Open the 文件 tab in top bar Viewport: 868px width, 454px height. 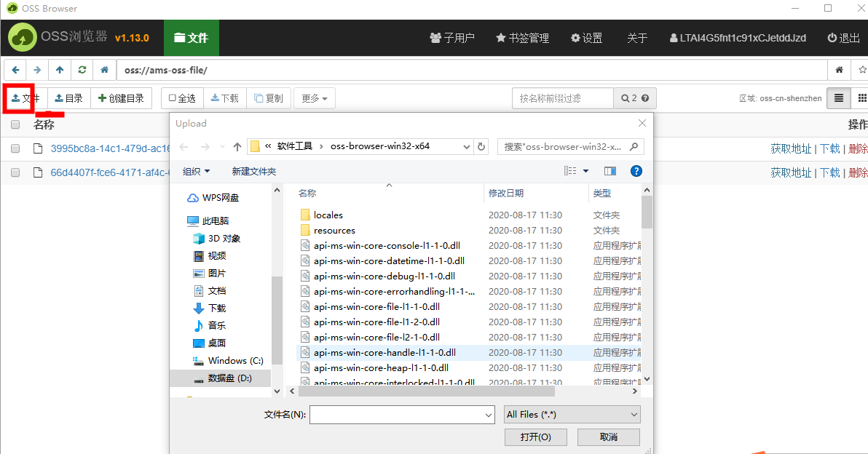tap(191, 38)
